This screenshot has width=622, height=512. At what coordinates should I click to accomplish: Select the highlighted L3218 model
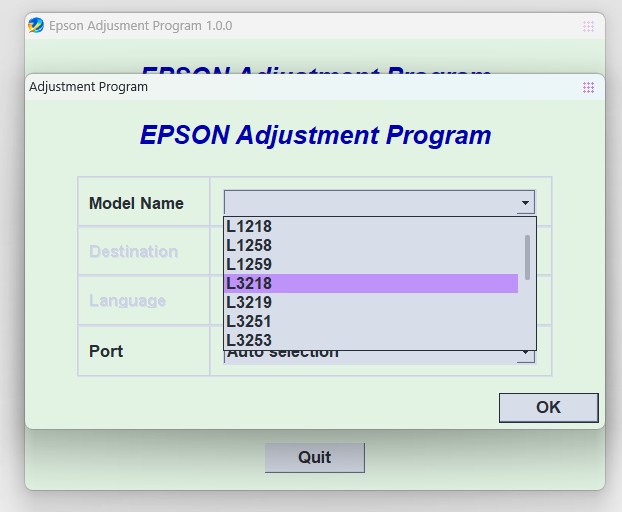[x=371, y=284]
